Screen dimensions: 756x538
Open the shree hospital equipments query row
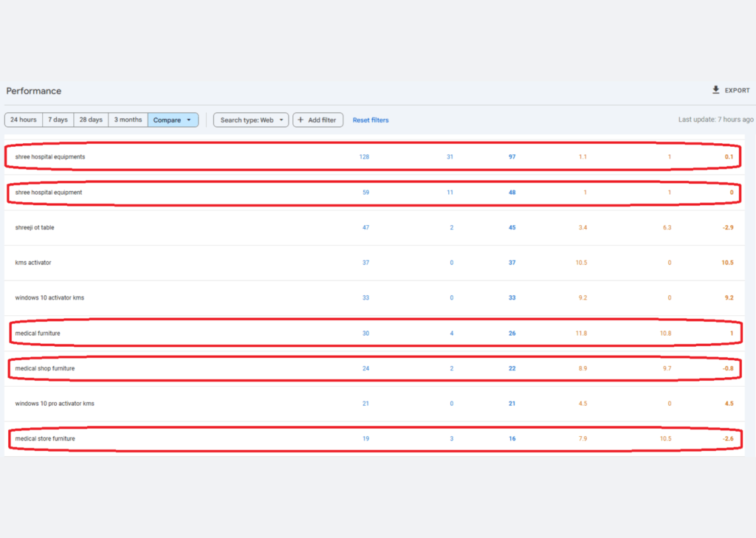coord(50,157)
